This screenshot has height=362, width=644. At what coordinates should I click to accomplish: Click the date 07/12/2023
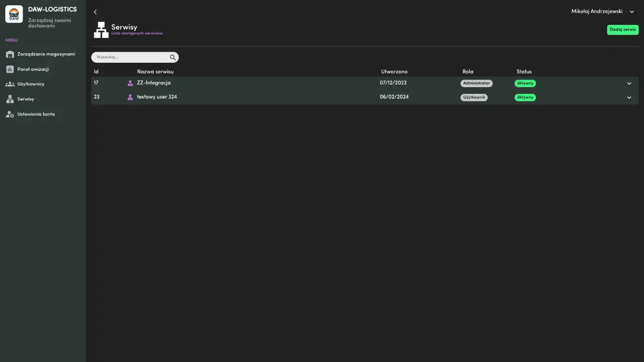click(x=393, y=83)
